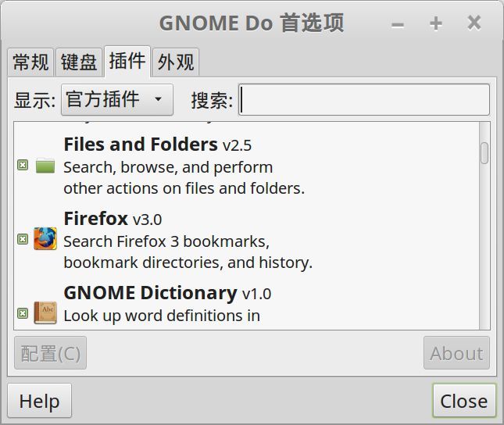Click the GNOME Dictionary book icon

45,312
